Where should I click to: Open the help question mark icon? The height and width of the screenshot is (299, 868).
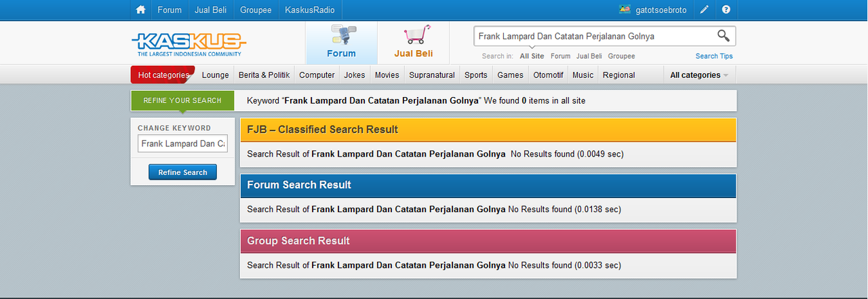726,9
